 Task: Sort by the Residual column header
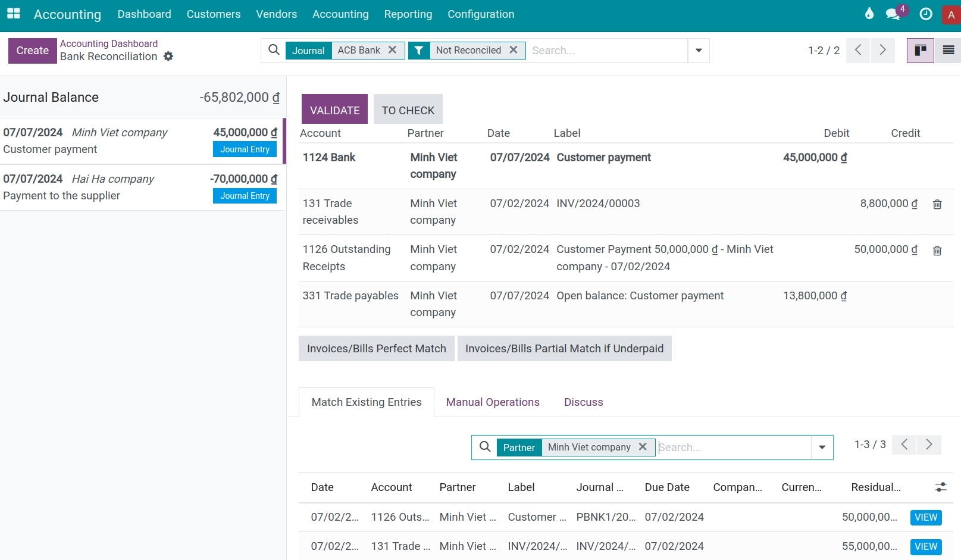click(876, 487)
